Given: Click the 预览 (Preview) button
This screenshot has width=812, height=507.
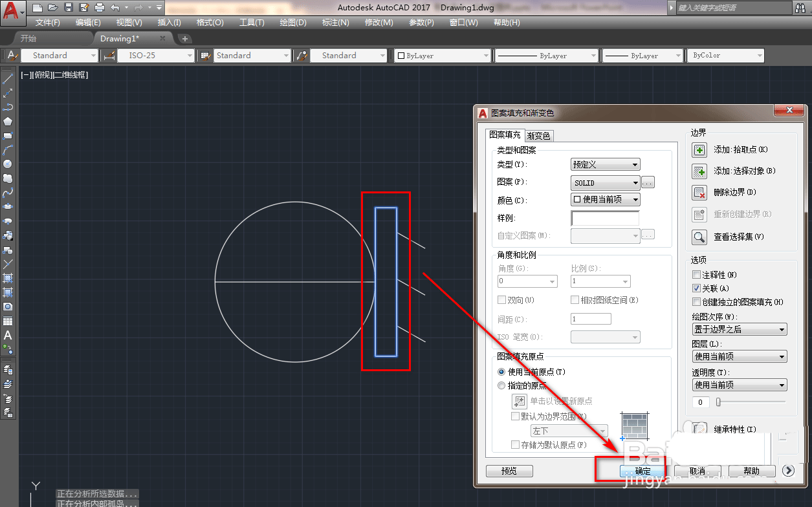Looking at the screenshot, I should click(509, 471).
